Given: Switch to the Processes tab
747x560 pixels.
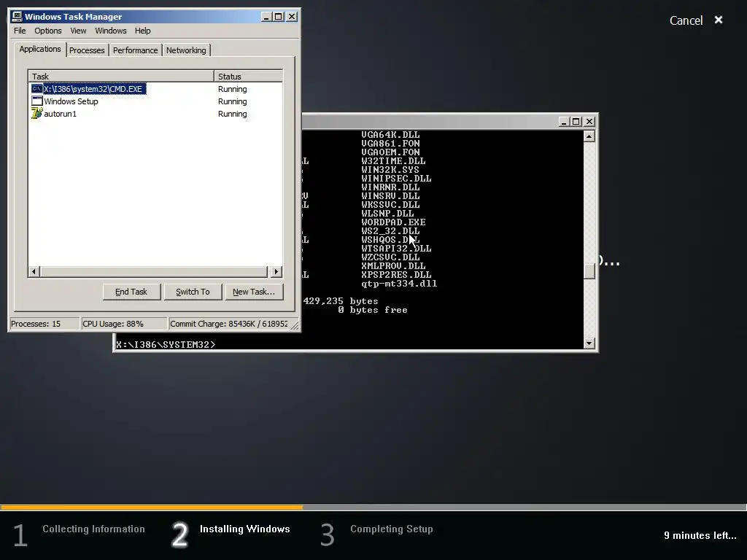Looking at the screenshot, I should point(87,50).
